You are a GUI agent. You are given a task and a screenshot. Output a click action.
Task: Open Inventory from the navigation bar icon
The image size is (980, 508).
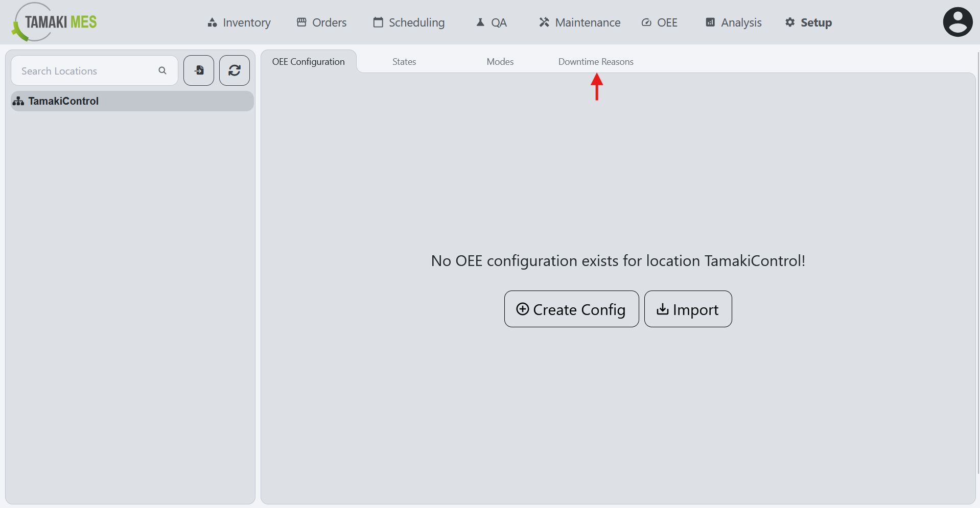point(213,22)
